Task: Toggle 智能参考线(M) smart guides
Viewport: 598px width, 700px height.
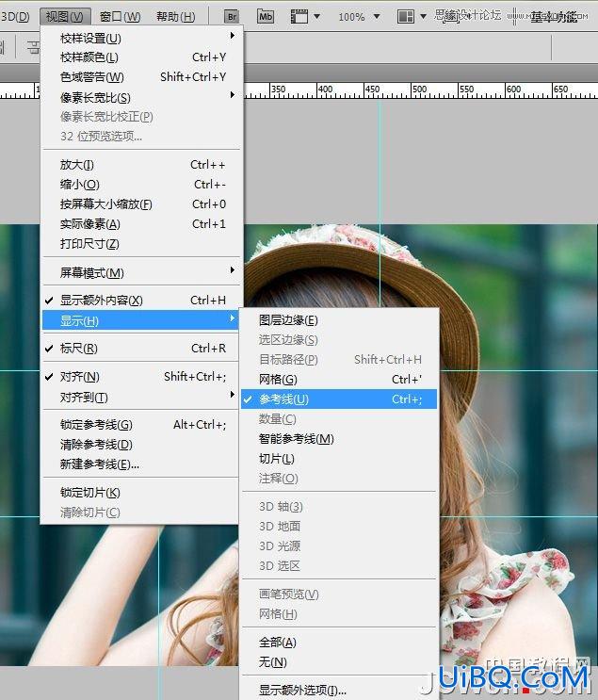Action: (339, 439)
